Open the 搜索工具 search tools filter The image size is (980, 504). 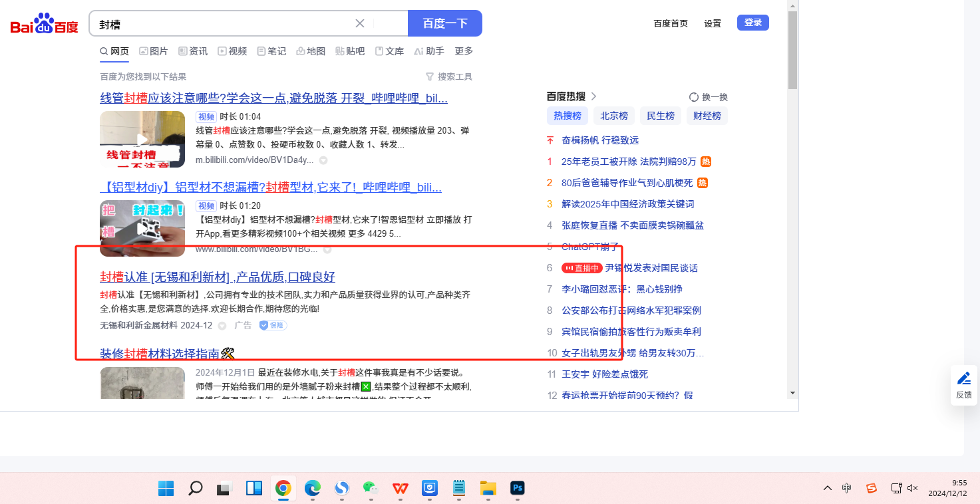click(x=449, y=77)
